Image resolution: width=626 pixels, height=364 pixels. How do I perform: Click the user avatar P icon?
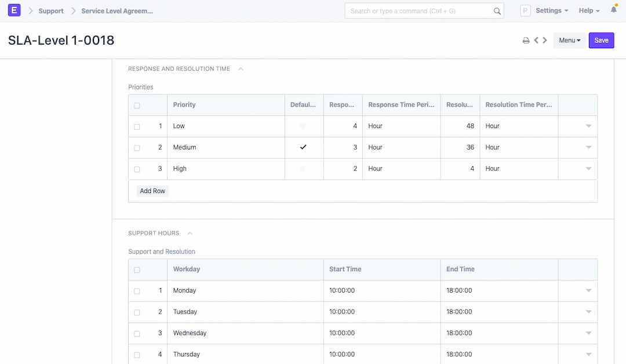pos(525,10)
